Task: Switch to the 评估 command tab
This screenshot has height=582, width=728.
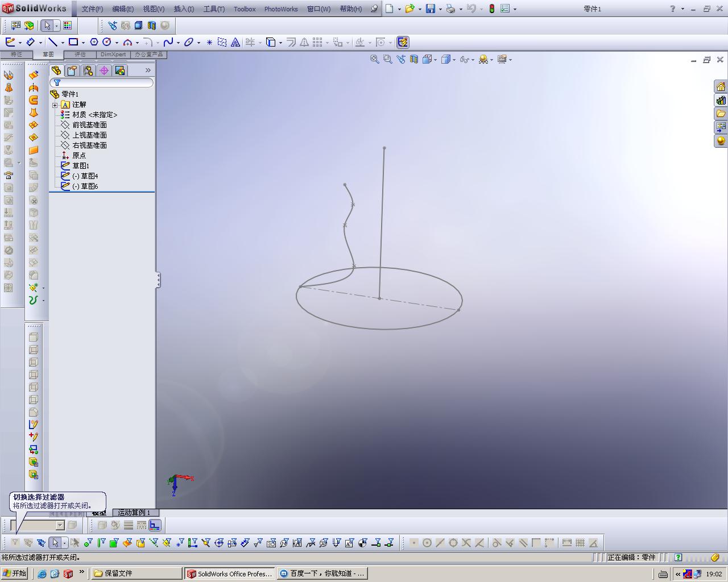Action: click(x=80, y=55)
